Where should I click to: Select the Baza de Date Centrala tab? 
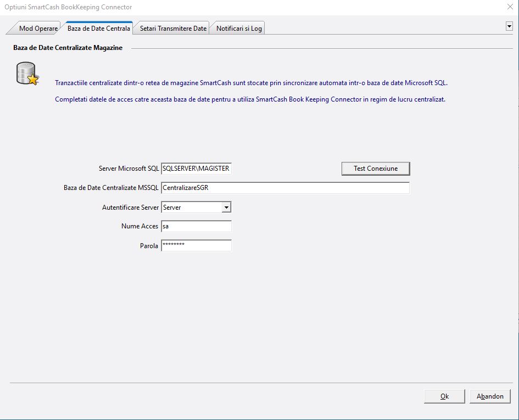(x=99, y=29)
